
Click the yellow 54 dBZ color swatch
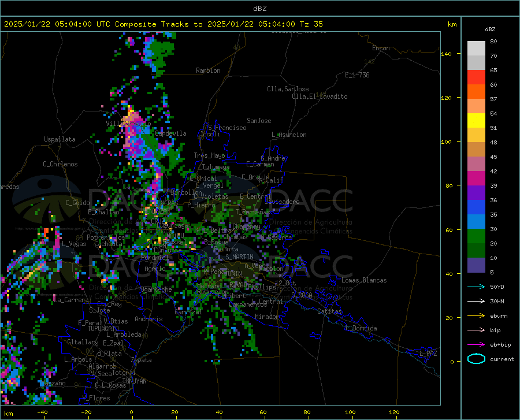pos(476,120)
